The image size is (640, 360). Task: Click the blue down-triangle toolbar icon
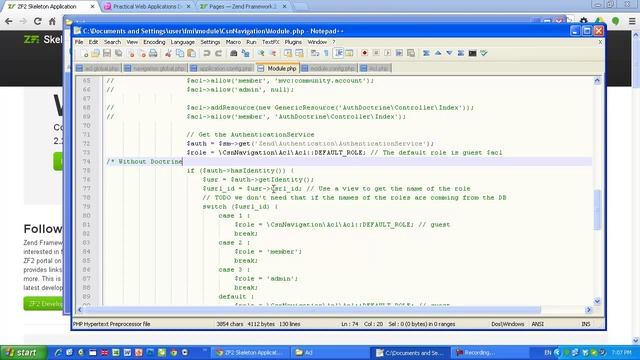point(449,53)
